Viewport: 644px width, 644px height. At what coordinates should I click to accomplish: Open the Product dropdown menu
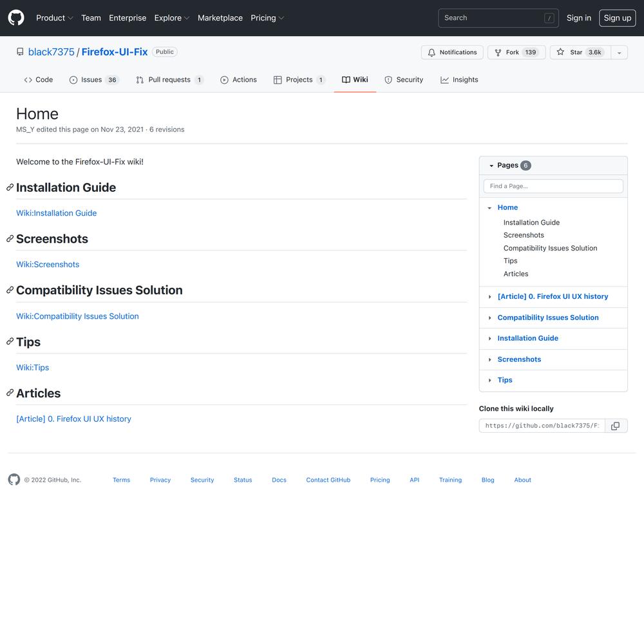coord(54,18)
